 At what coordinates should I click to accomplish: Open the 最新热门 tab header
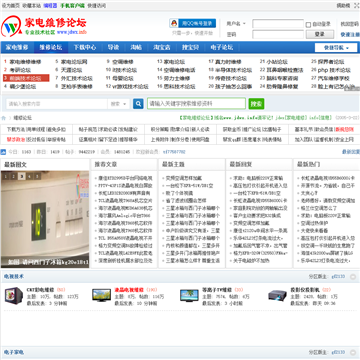click(309, 164)
